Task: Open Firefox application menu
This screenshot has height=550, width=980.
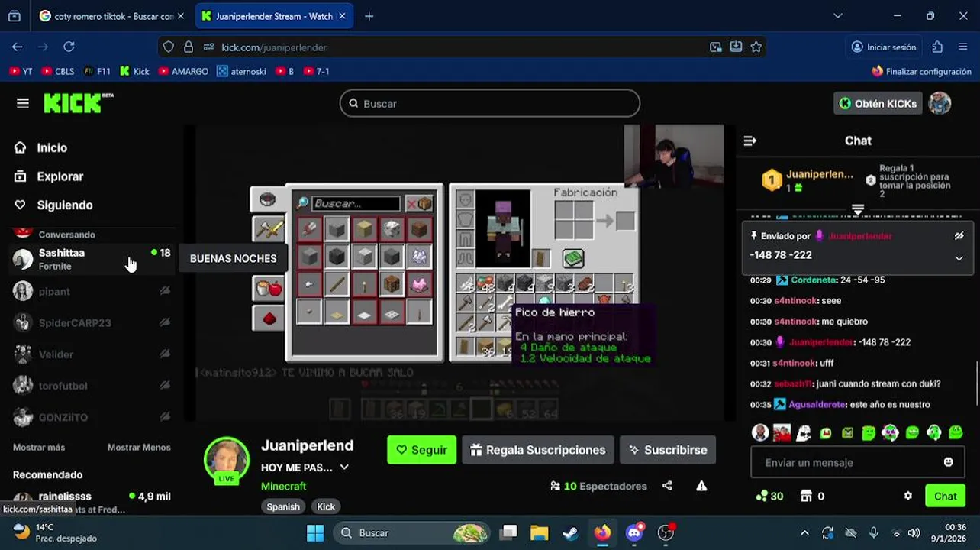Action: coord(962,47)
